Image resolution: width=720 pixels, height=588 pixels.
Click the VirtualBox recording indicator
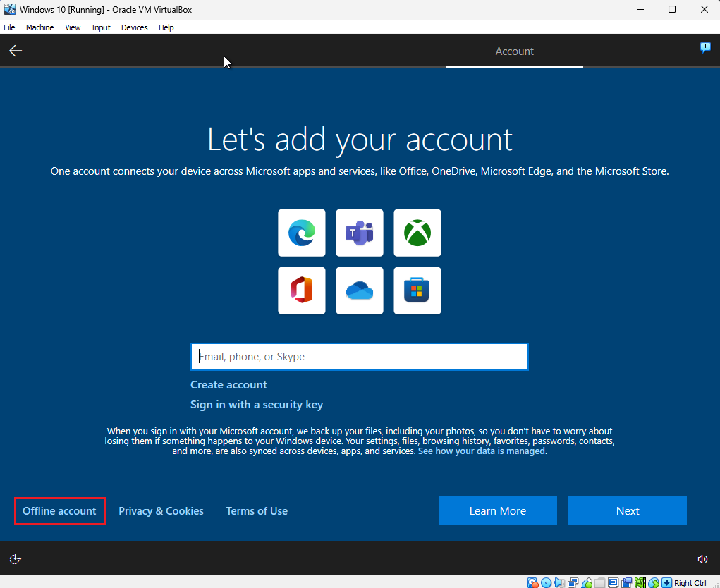[x=627, y=582]
